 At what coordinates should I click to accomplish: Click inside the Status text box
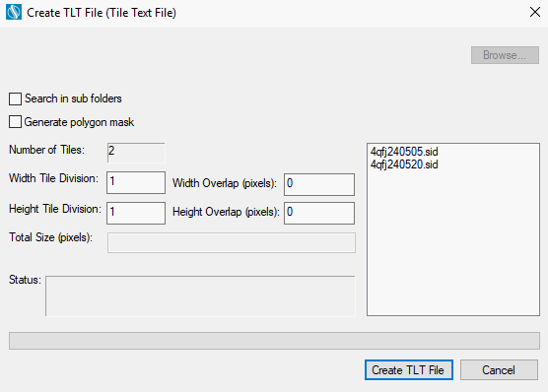(200, 296)
